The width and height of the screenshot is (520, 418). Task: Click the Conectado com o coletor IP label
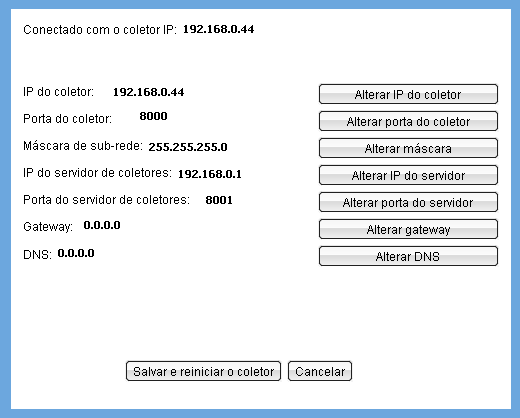tap(100, 30)
